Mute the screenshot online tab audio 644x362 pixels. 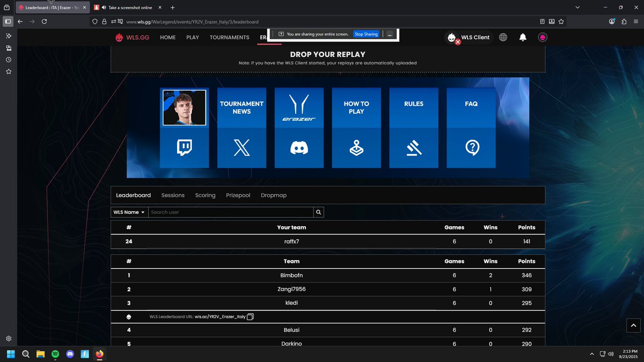click(x=104, y=8)
